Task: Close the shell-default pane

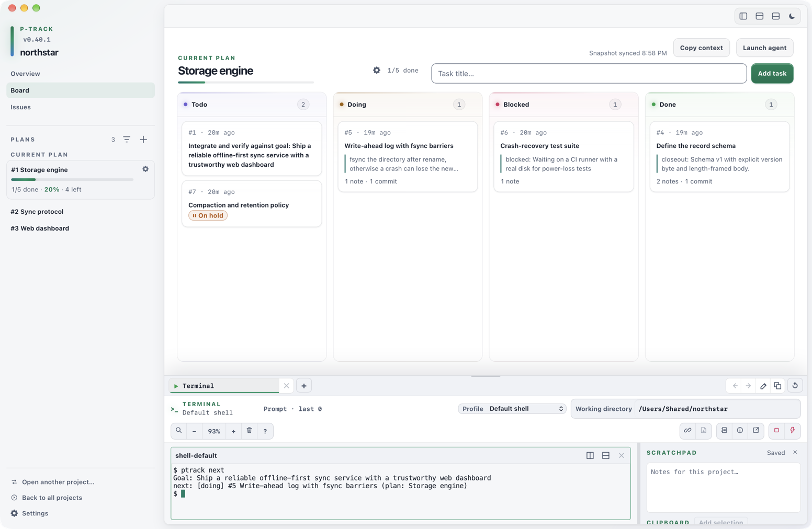Action: tap(622, 456)
